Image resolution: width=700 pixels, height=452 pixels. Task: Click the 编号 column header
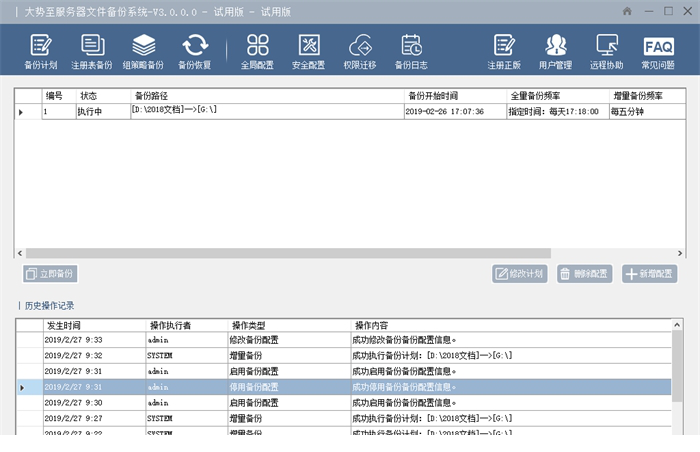(59, 96)
